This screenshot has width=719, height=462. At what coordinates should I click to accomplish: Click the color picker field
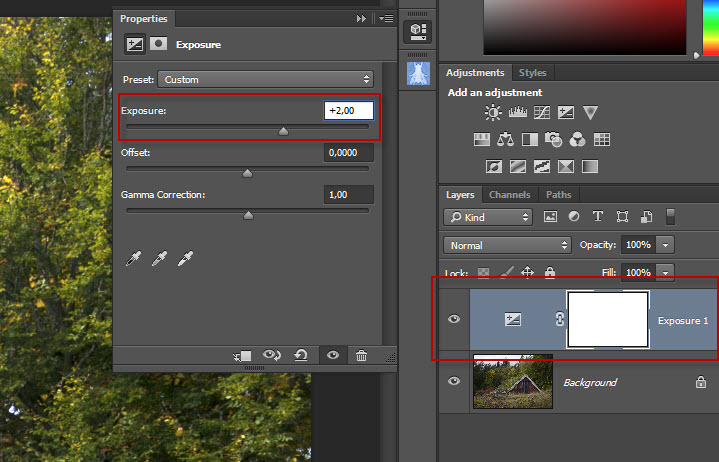pos(585,27)
